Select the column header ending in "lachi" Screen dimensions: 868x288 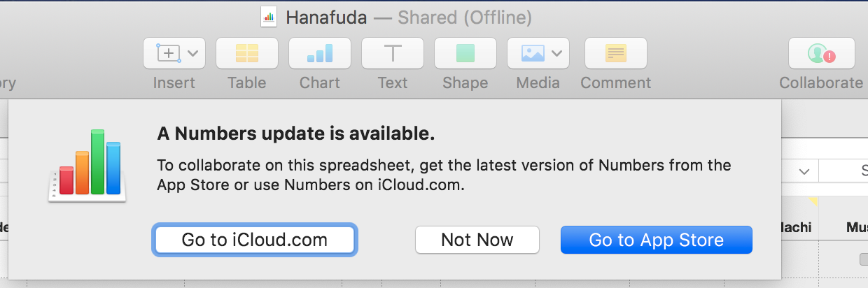click(x=797, y=226)
